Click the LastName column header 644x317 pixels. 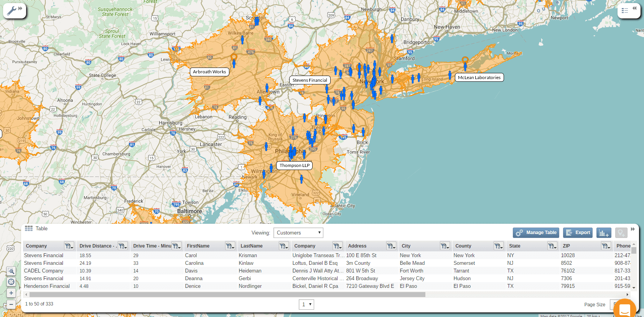252,246
